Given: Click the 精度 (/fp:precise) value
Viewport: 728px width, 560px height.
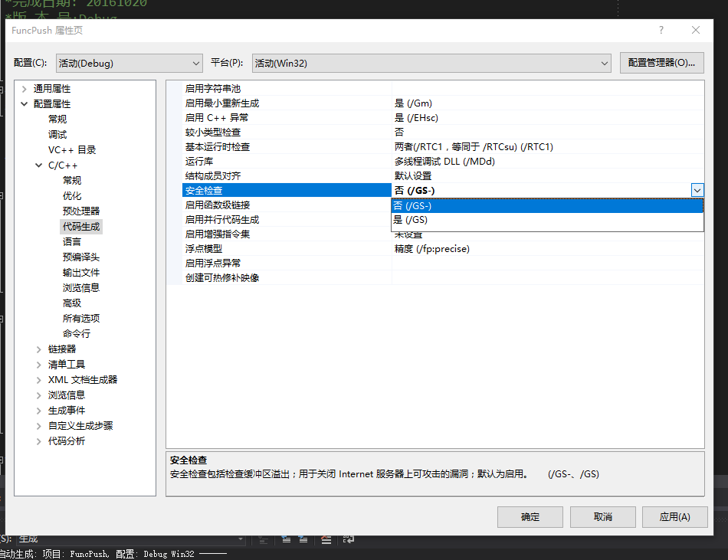Looking at the screenshot, I should 548,249.
